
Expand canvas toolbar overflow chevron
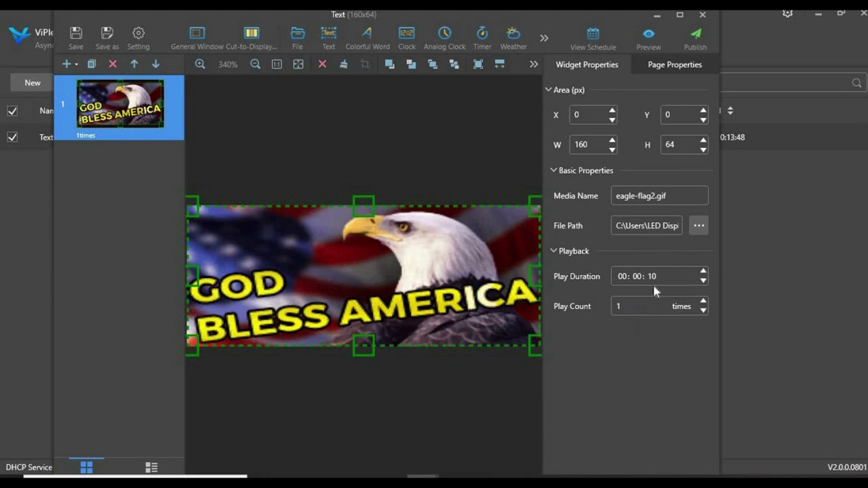point(534,64)
